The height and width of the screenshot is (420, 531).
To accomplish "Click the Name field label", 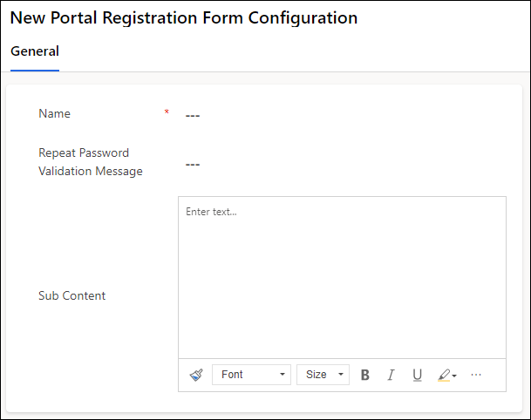I will point(55,113).
